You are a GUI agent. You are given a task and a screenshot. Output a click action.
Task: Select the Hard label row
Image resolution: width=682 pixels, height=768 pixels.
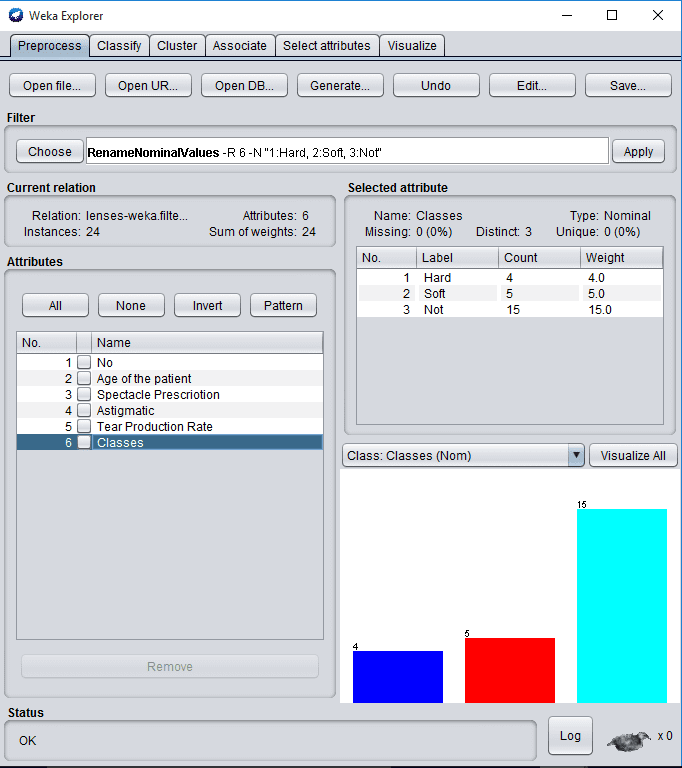coord(510,278)
